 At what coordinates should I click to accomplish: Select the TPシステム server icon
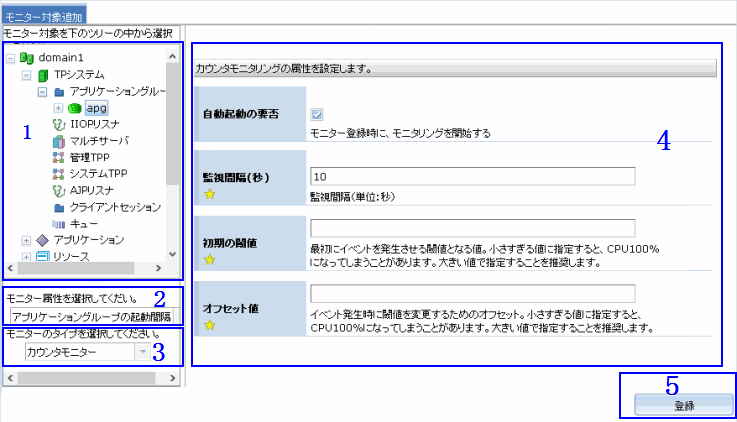42,75
